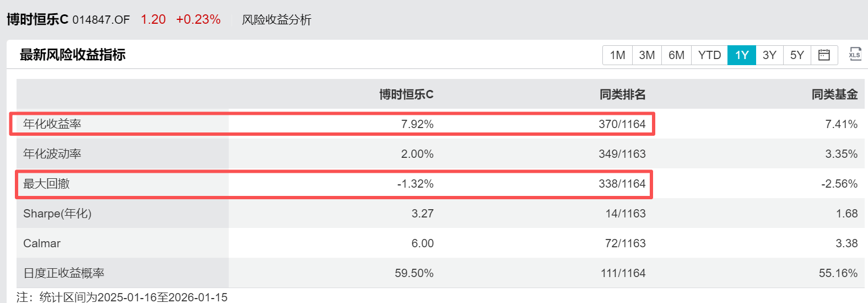Select the 年化收益率 row label
Viewport: 868px width, 303px height.
point(52,124)
